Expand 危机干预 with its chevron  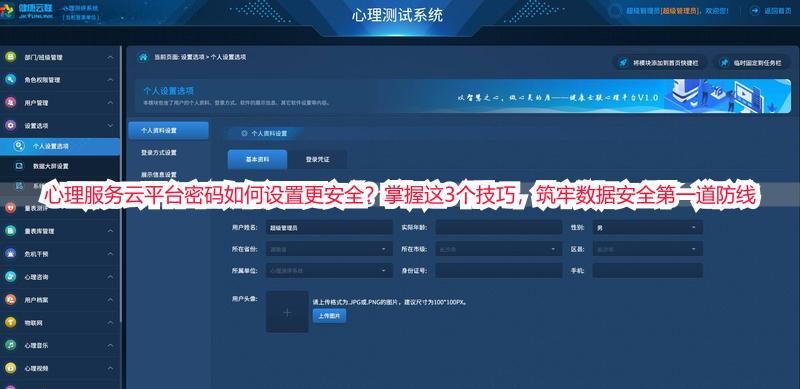110,254
